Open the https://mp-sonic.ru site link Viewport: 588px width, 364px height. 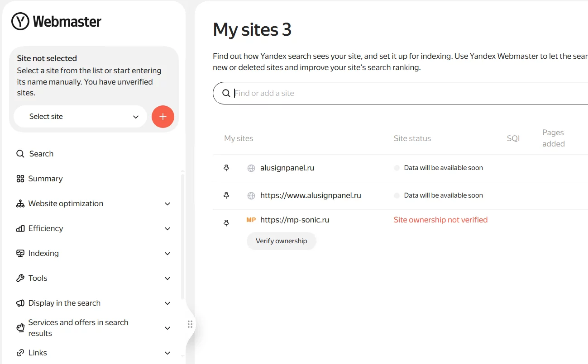(295, 220)
